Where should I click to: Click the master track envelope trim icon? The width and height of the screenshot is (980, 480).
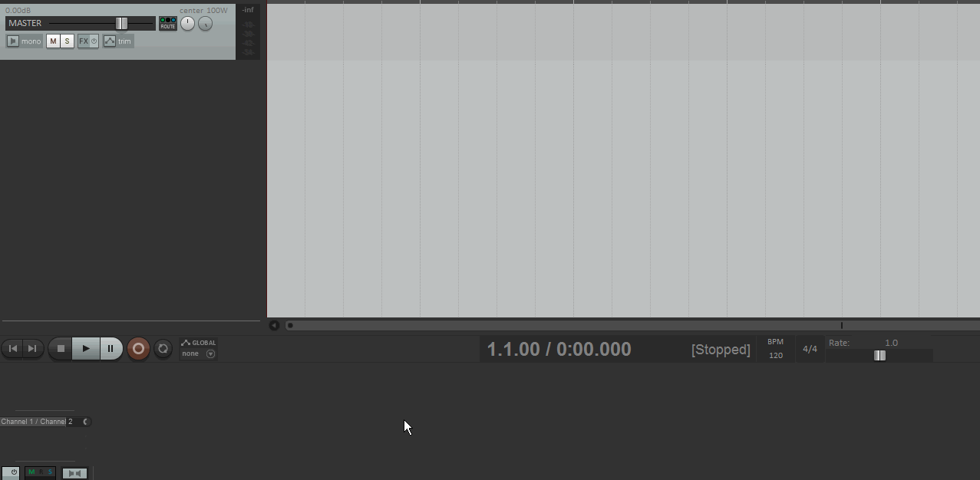[110, 41]
